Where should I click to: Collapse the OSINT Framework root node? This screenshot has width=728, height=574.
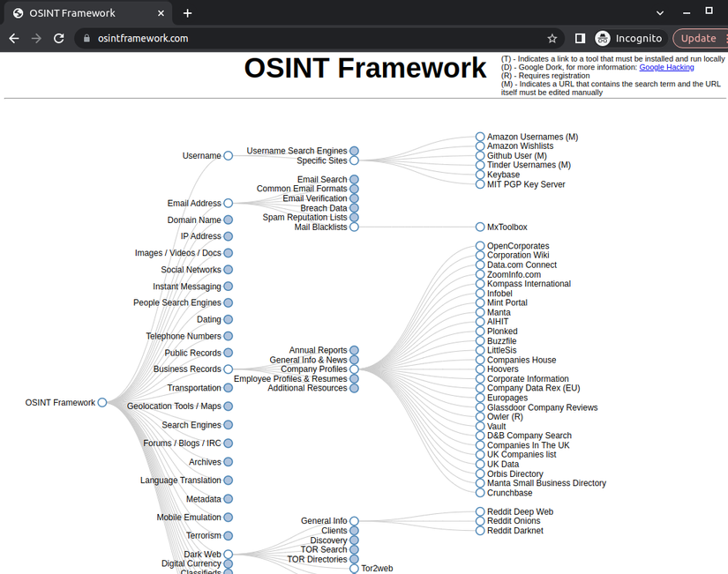[x=102, y=402]
